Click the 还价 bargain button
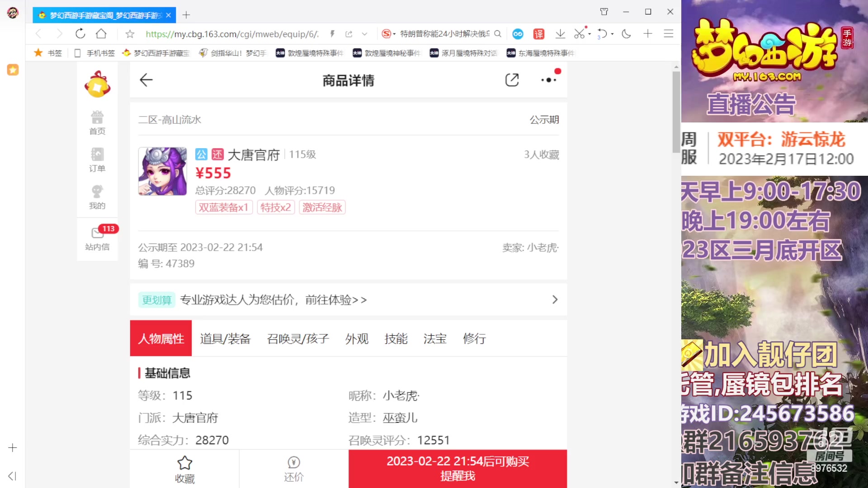The image size is (868, 488). coord(293,469)
